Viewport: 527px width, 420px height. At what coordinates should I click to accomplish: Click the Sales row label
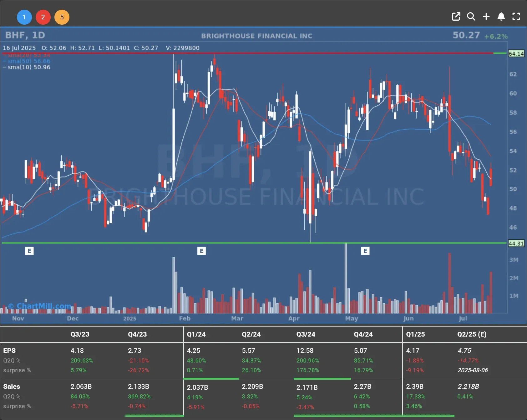click(x=12, y=387)
